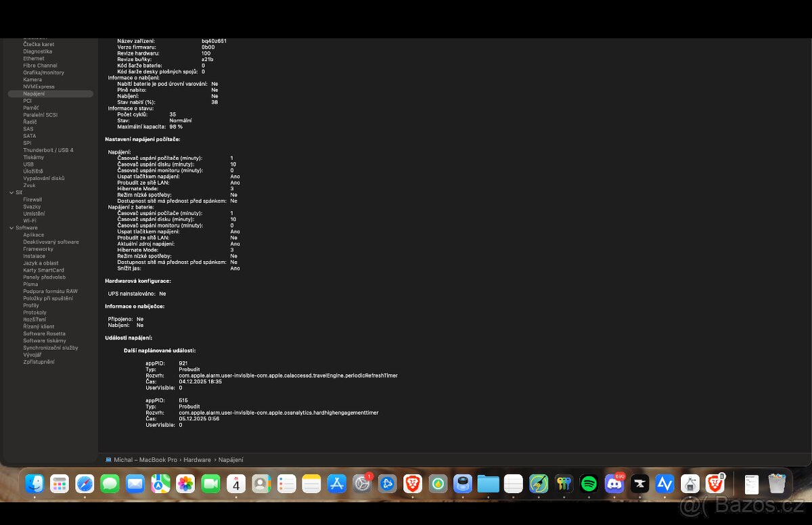Open Grafika/monitory in sidebar

click(x=43, y=72)
